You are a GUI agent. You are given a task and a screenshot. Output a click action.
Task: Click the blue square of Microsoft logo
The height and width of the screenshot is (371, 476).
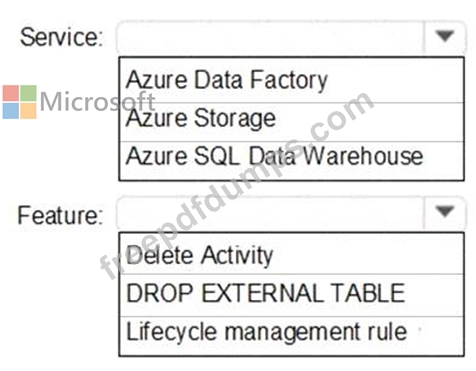pyautogui.click(x=11, y=111)
